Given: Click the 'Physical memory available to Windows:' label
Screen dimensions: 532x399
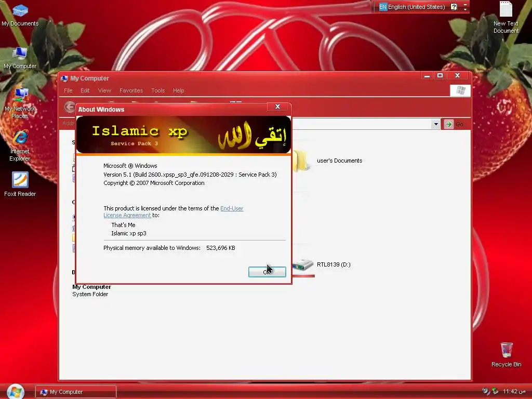Looking at the screenshot, I should tap(152, 248).
